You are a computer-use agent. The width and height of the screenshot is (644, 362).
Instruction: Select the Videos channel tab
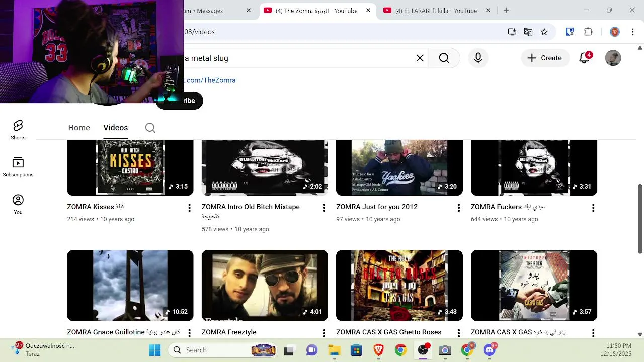tap(116, 128)
